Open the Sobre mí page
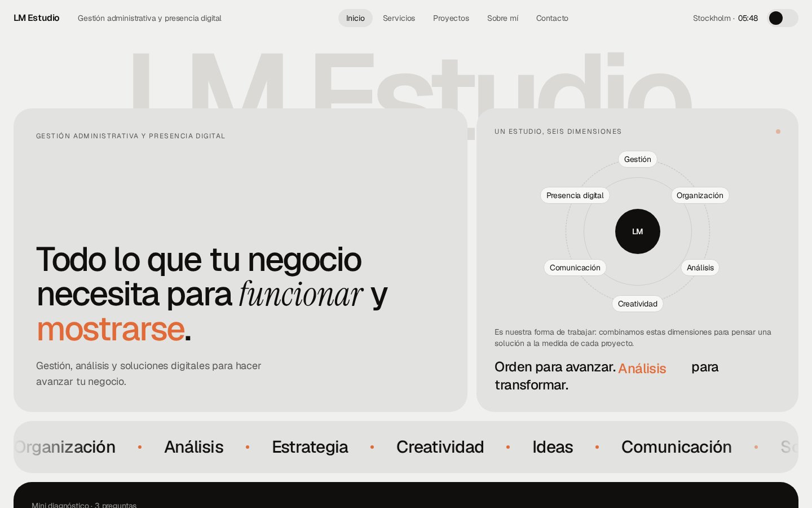The width and height of the screenshot is (812, 508). coord(502,18)
